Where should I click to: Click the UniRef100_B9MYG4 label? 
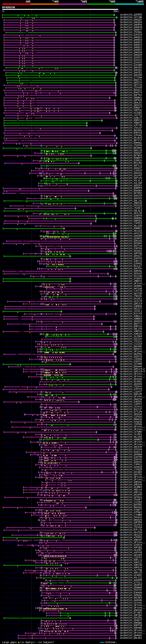click(x=131, y=133)
